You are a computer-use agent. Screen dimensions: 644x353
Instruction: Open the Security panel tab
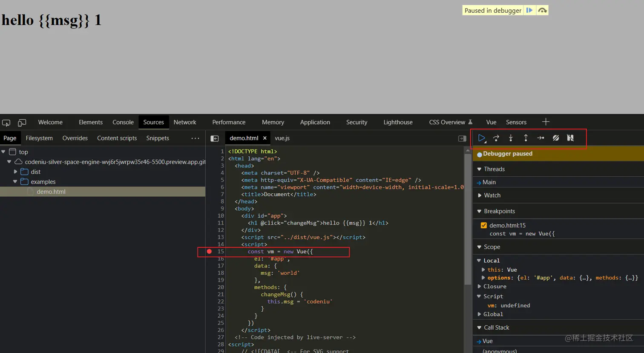click(x=356, y=122)
